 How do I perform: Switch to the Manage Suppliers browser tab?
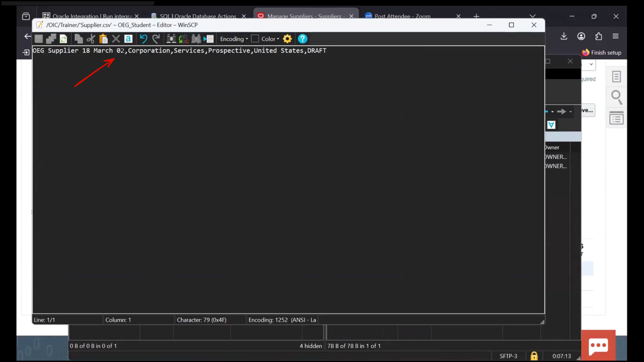tap(304, 16)
